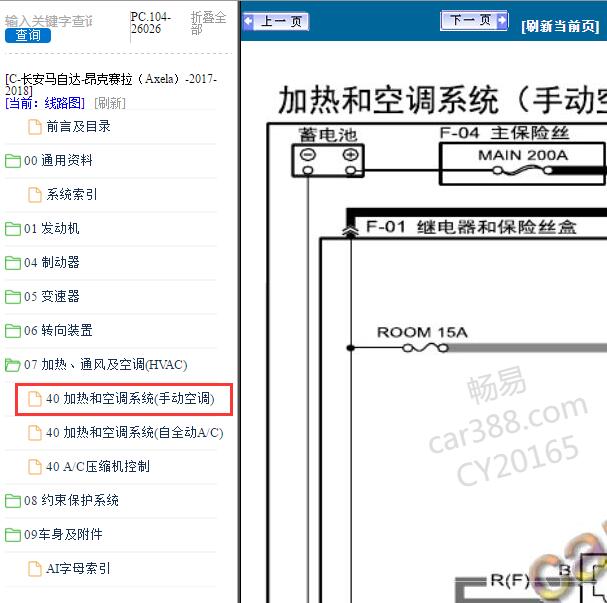Click the folder icon of 05 变速器

13,297
